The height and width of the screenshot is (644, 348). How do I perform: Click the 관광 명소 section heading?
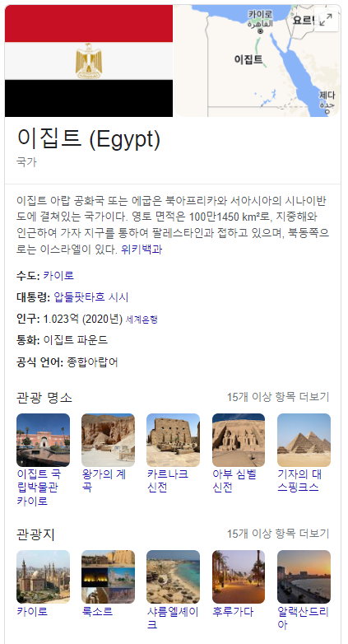(44, 397)
